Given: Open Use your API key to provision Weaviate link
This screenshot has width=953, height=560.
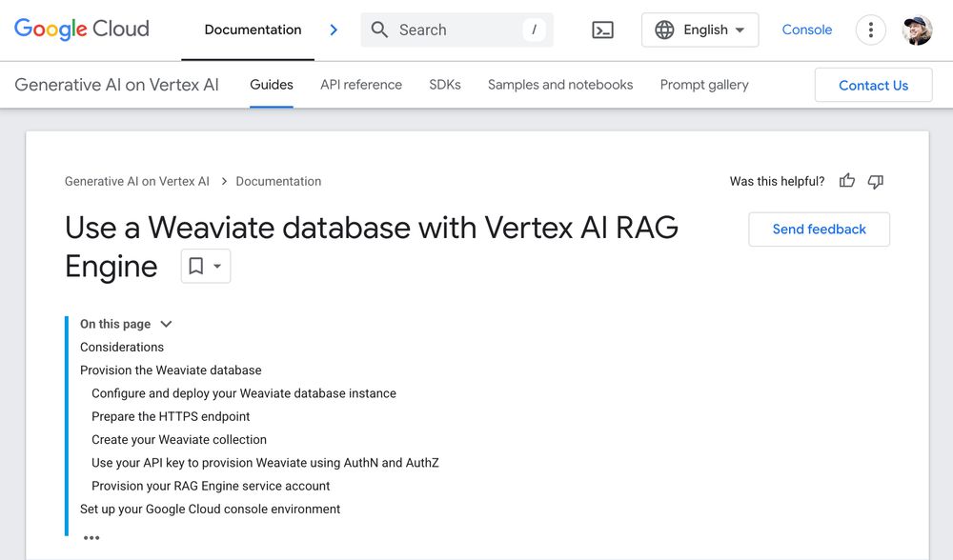Looking at the screenshot, I should pos(265,463).
